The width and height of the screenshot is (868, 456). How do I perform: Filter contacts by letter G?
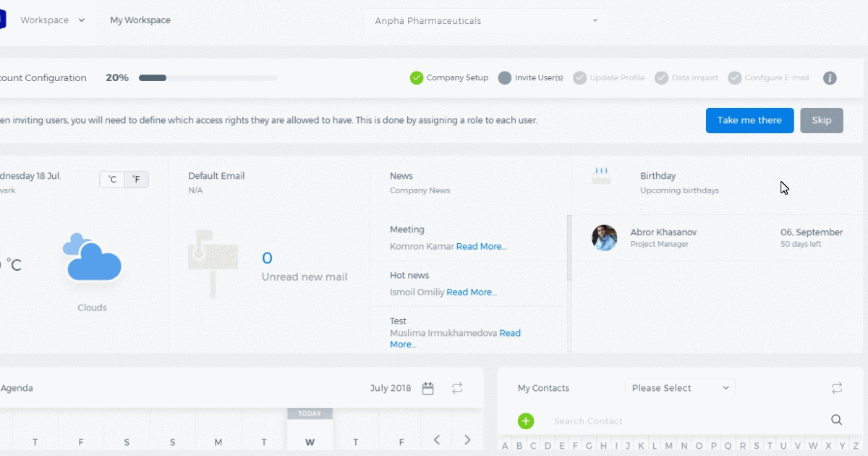589,446
